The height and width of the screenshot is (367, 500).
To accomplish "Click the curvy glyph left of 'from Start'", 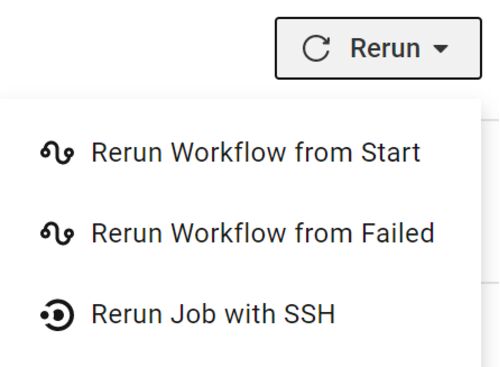I will 57,153.
